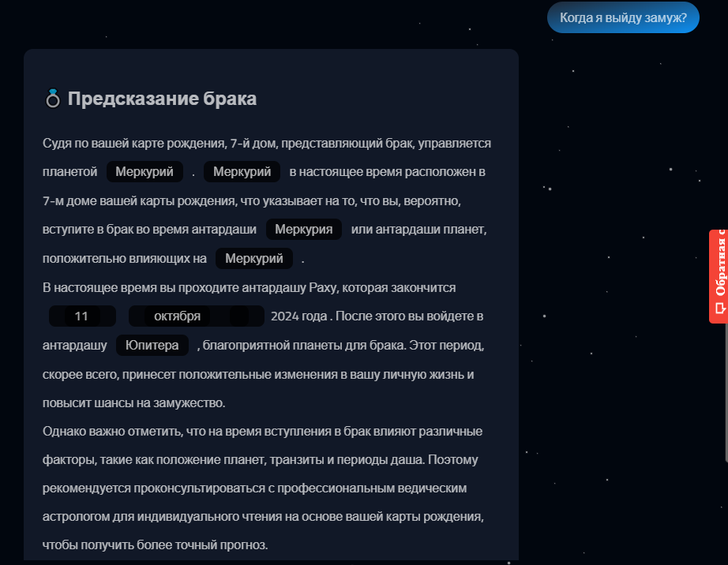Image resolution: width=728 pixels, height=565 pixels.
Task: Click the "Меркурия" tag after "антардаши"
Action: coord(304,230)
